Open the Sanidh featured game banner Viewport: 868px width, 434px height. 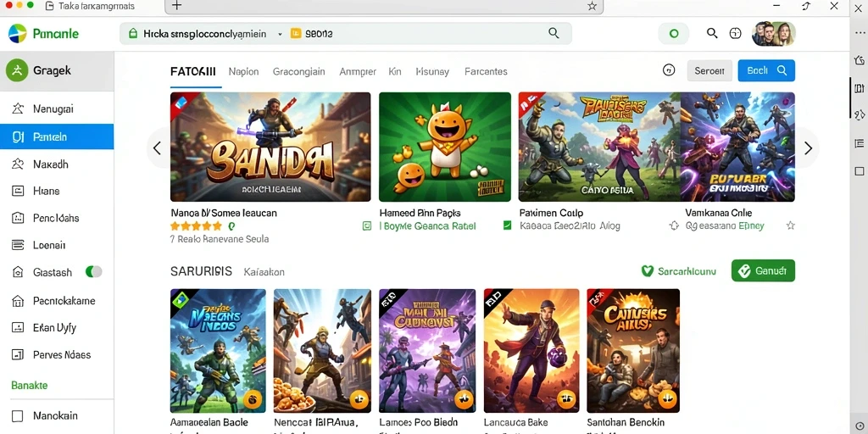click(270, 147)
